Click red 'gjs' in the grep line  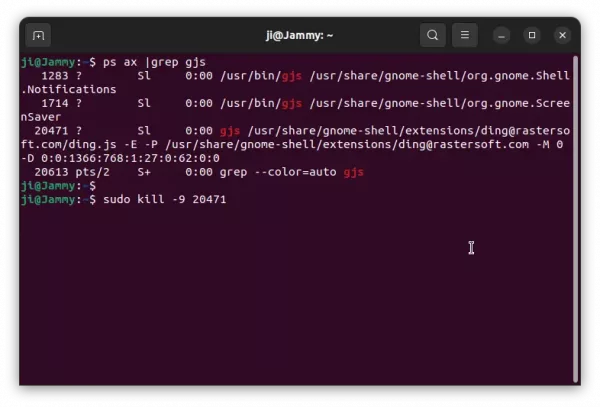pyautogui.click(x=354, y=173)
